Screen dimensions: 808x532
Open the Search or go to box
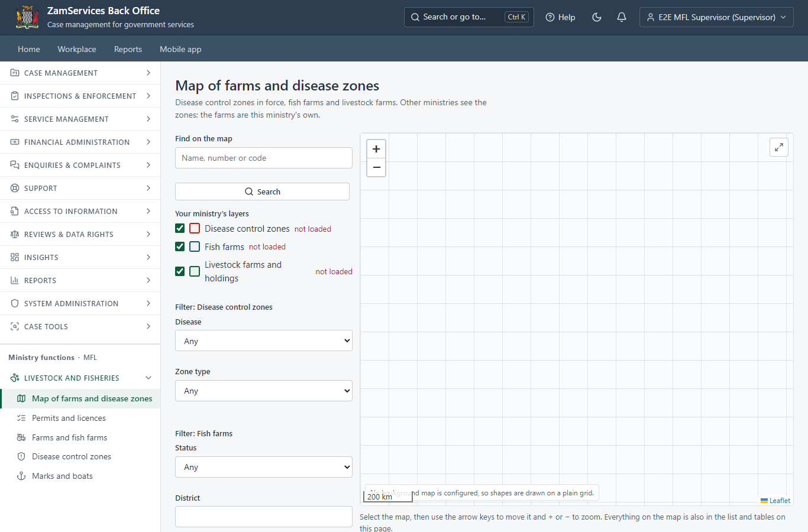(469, 17)
